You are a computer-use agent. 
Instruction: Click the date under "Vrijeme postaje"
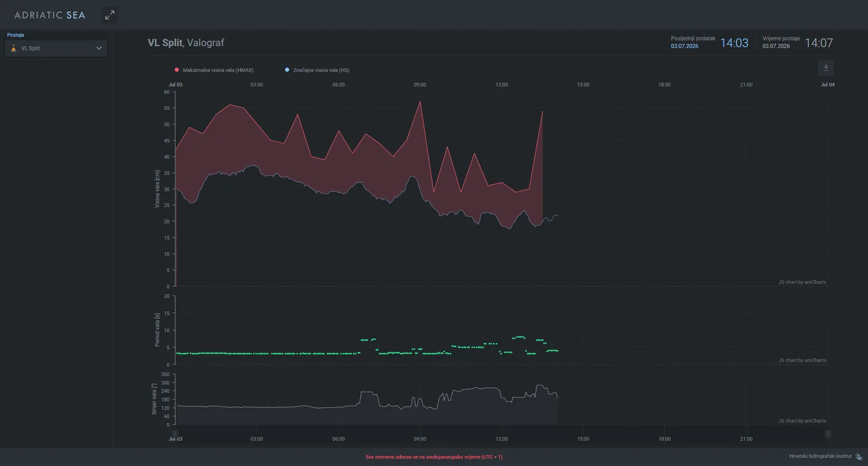point(776,46)
